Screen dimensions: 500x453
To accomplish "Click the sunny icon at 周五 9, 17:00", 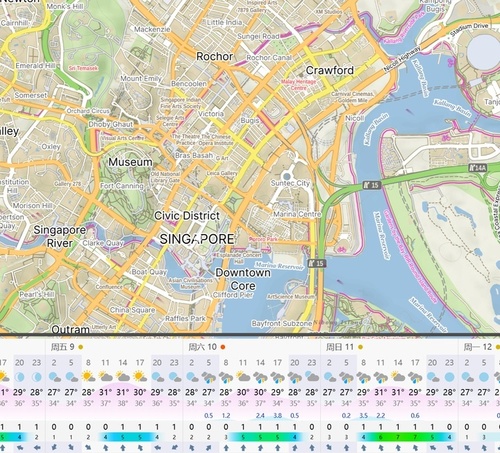I will (x=140, y=377).
